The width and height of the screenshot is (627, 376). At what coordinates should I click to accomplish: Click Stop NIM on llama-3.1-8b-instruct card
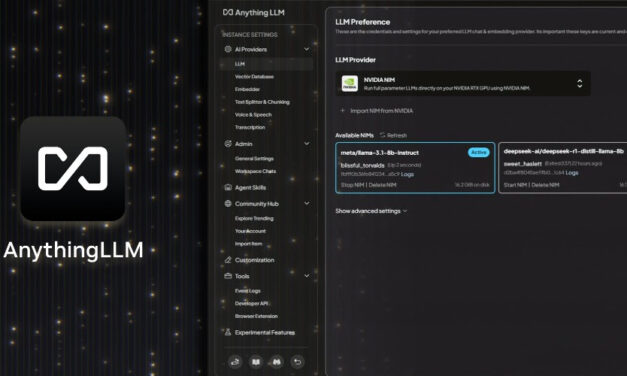pyautogui.click(x=352, y=185)
